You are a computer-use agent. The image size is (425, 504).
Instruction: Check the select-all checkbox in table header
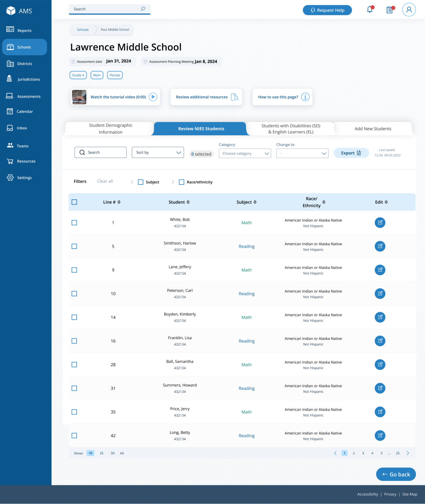(x=74, y=202)
